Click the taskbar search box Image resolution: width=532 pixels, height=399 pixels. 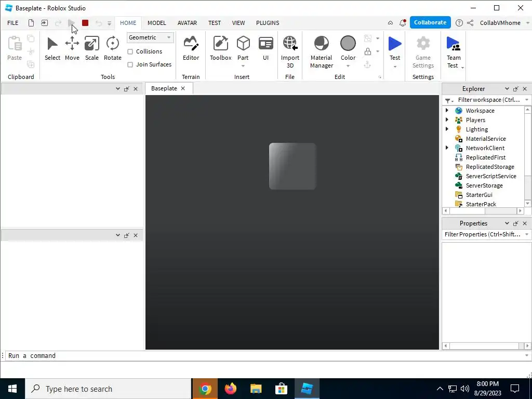(108, 389)
